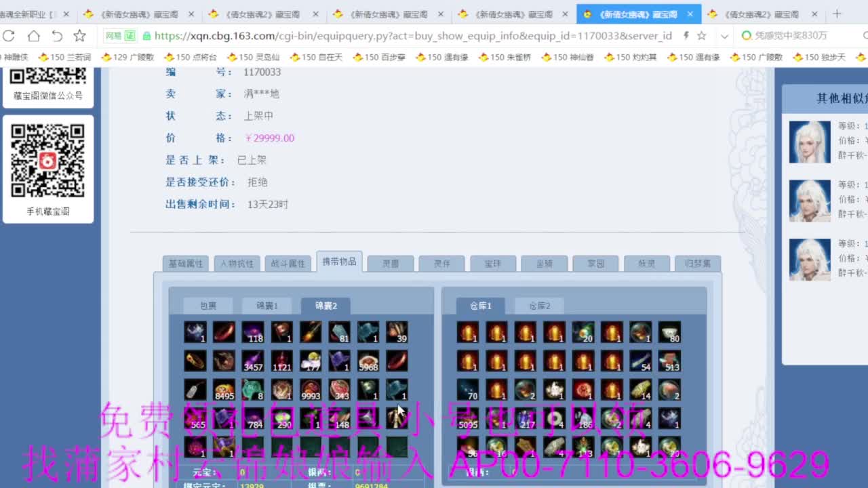The height and width of the screenshot is (488, 868).
Task: Click the inventory item with count 81
Action: [x=340, y=332]
